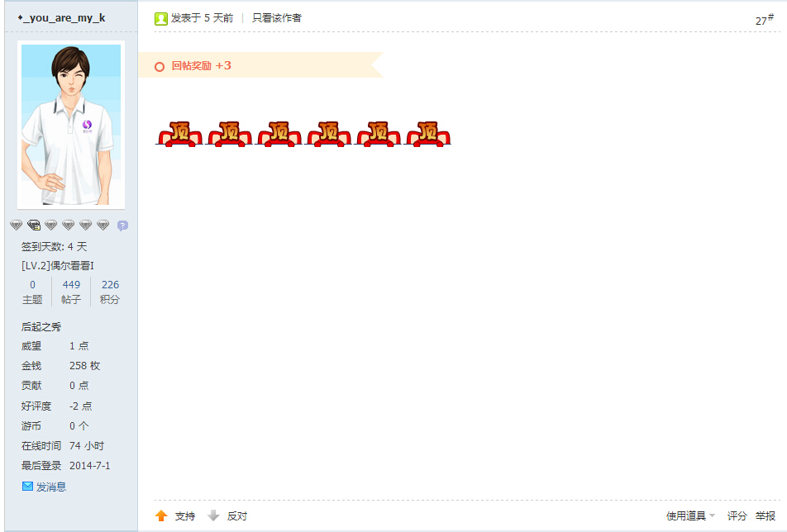Click the gray downvote arrow icon
This screenshot has width=787, height=532.
(x=213, y=515)
